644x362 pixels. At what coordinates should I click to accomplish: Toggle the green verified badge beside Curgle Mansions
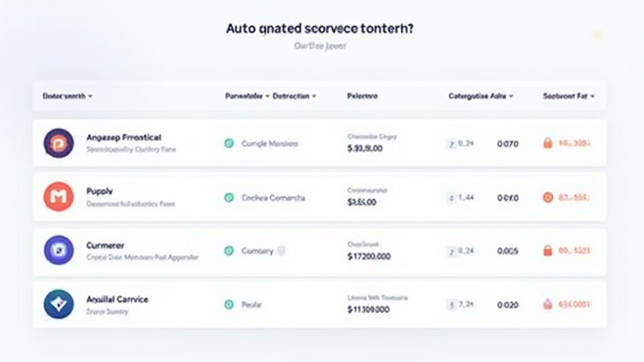tap(229, 143)
